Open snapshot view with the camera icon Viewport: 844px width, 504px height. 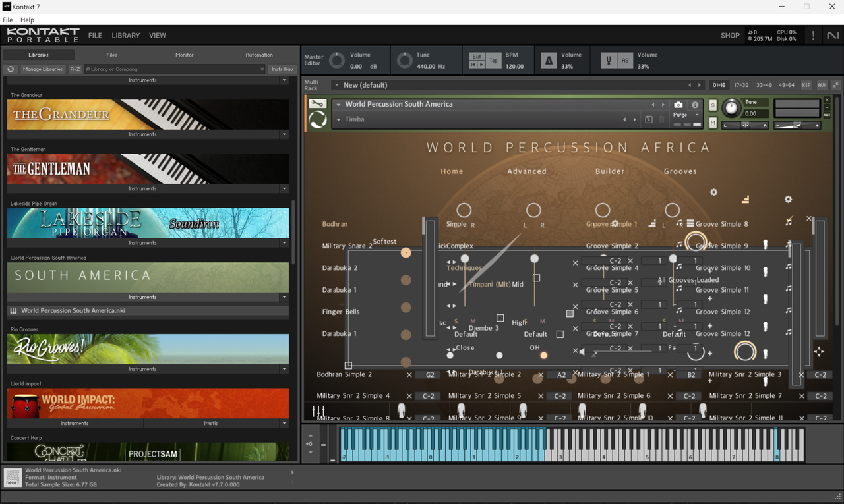pyautogui.click(x=678, y=105)
